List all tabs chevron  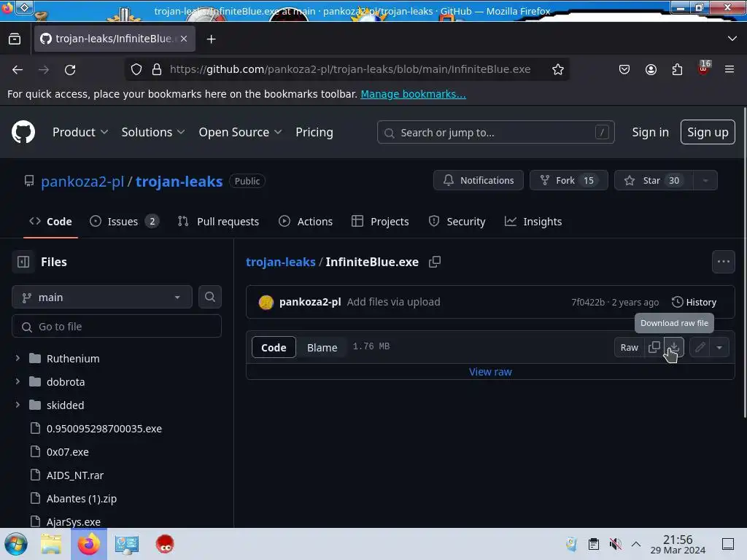(x=732, y=39)
